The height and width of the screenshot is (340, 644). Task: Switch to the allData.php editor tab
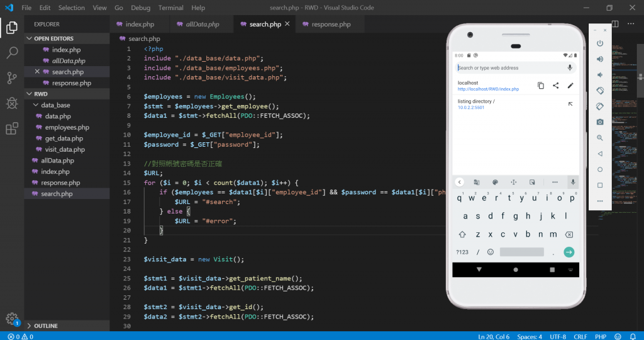pyautogui.click(x=202, y=25)
